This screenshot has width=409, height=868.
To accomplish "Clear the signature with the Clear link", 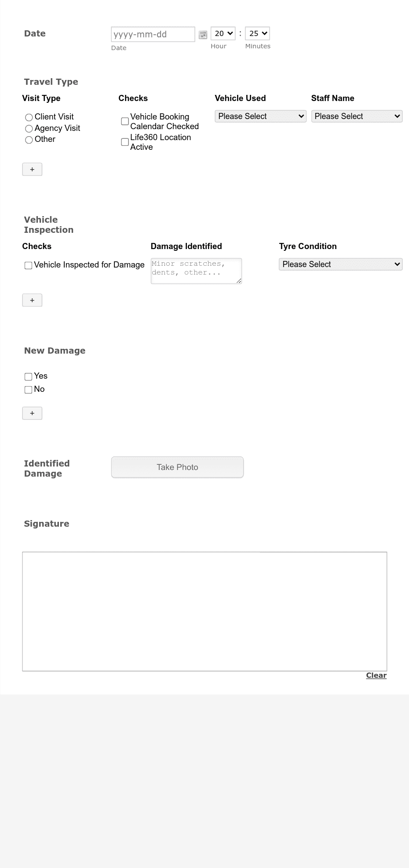I will [376, 675].
